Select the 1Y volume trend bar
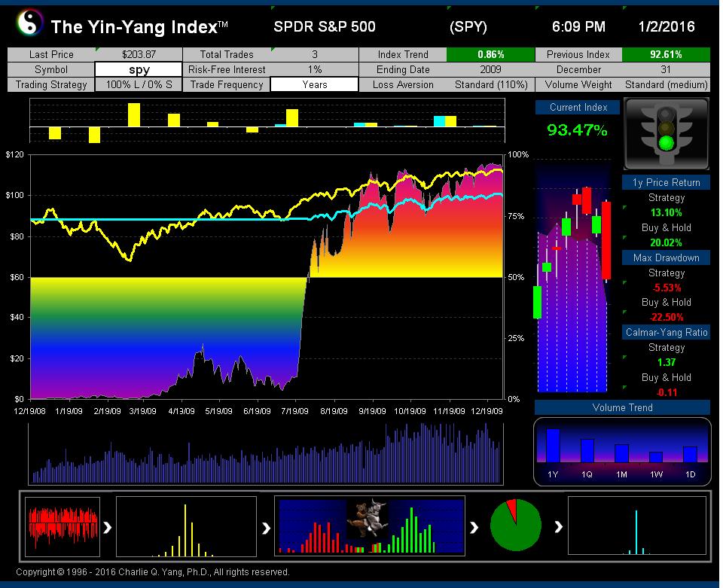Image resolution: width=723 pixels, height=588 pixels. [553, 445]
